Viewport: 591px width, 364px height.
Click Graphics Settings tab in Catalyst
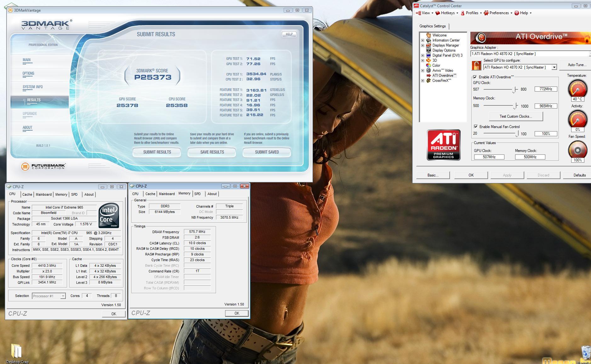[433, 26]
